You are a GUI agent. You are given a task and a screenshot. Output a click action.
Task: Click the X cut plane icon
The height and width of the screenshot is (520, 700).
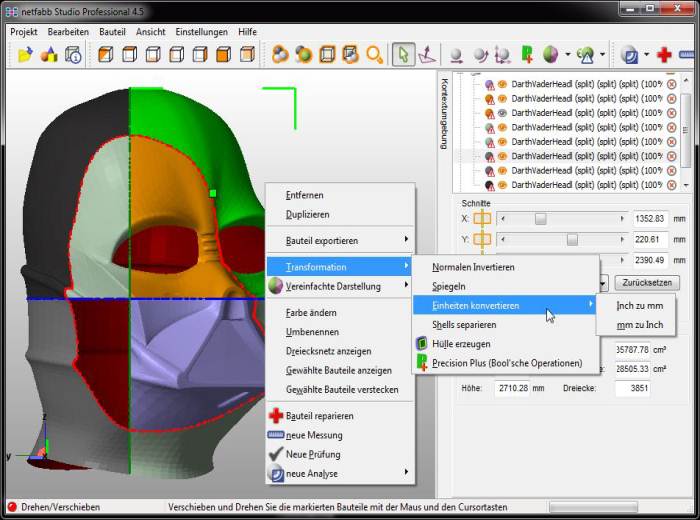pyautogui.click(x=482, y=218)
